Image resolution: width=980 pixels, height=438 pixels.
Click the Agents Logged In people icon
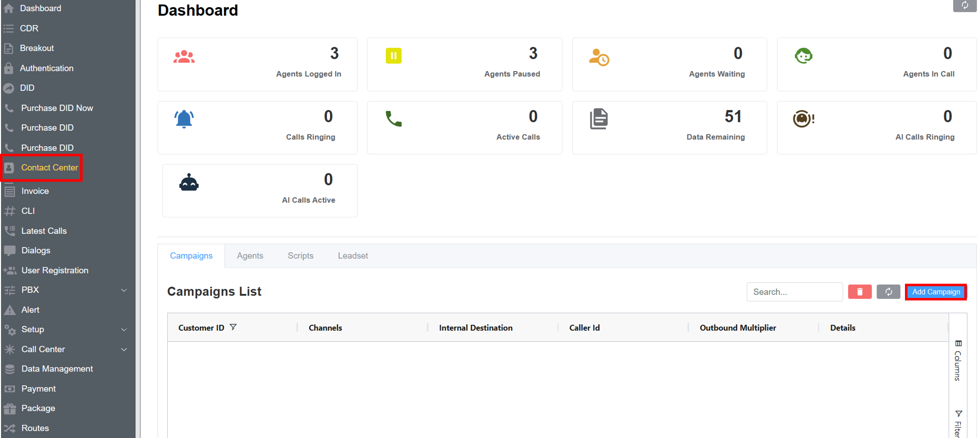pos(184,57)
